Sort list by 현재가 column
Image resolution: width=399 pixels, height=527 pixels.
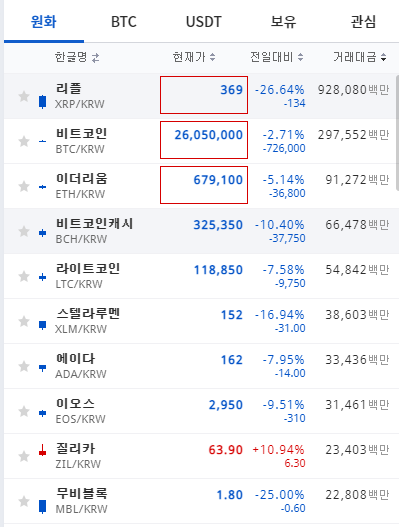194,57
